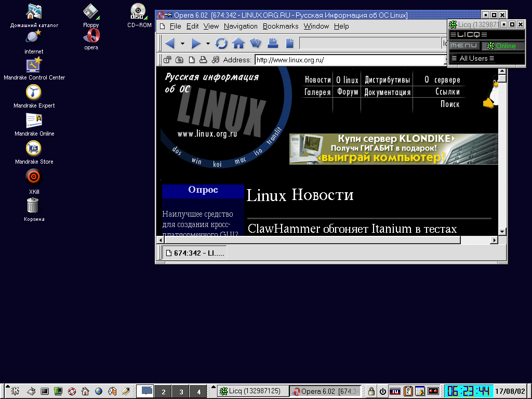Image resolution: width=532 pixels, height=399 pixels.
Task: Print the page using Opera toolbar
Action: click(x=272, y=43)
